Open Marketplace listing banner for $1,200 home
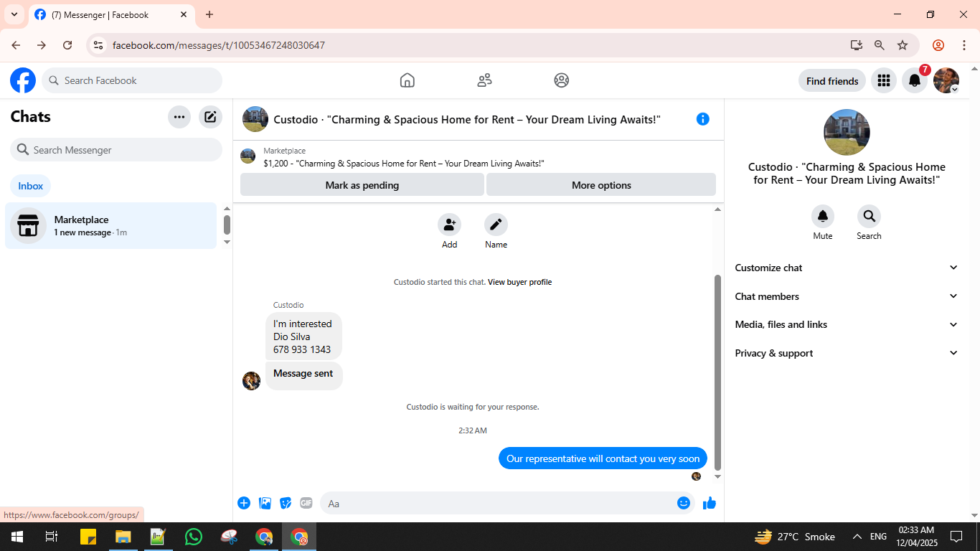Viewport: 980px width, 551px height. [478, 157]
